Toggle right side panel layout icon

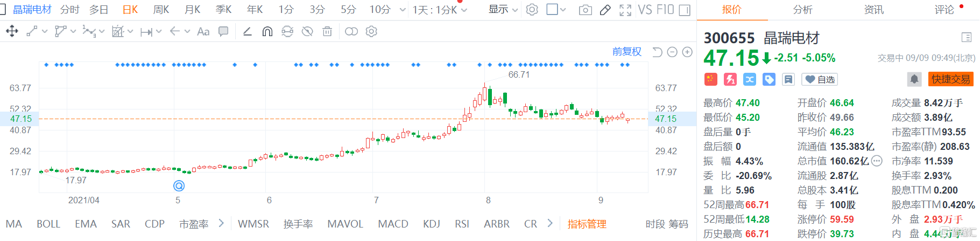(685, 10)
